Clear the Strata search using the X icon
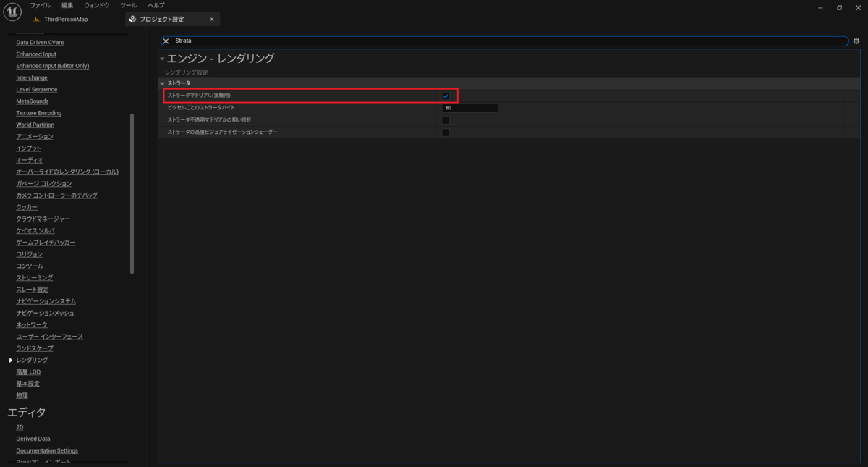 coord(164,41)
